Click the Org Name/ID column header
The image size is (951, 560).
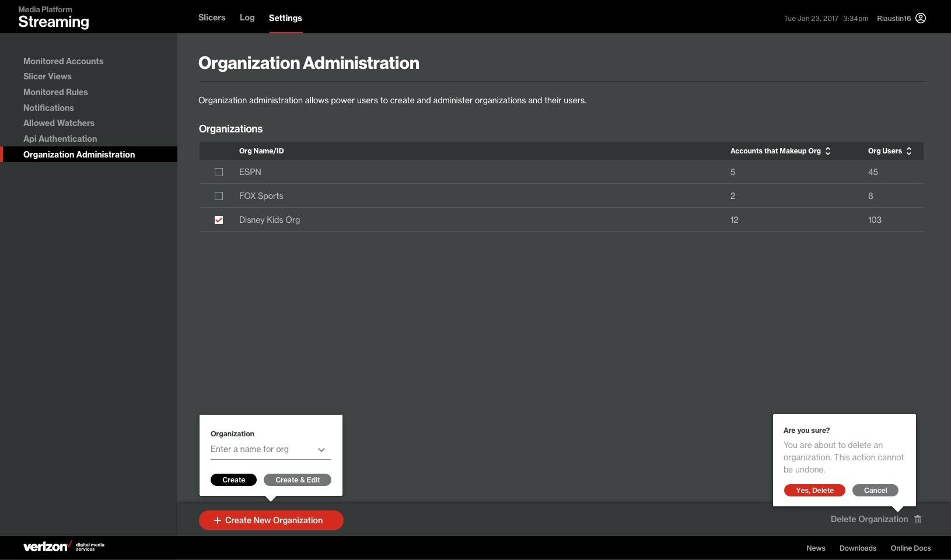pyautogui.click(x=261, y=151)
